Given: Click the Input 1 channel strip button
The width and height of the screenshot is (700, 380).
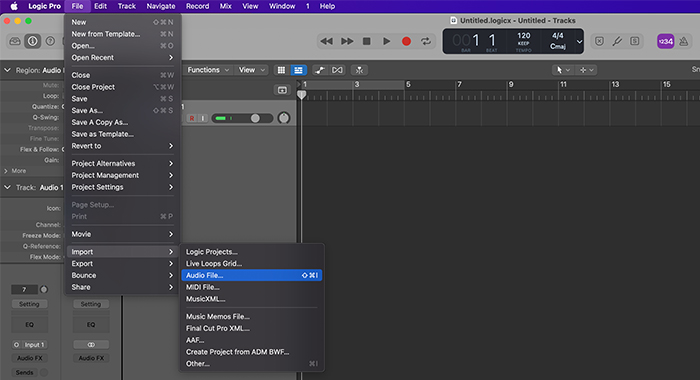Looking at the screenshot, I should pos(29,345).
